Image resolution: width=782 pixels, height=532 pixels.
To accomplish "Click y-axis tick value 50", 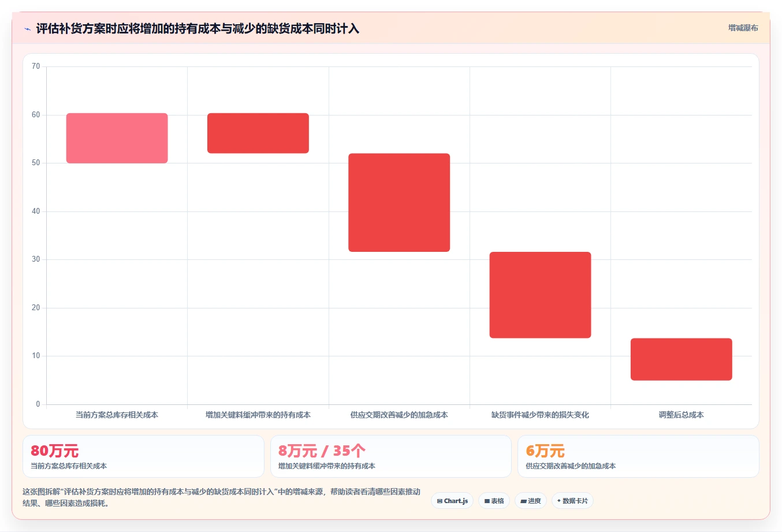I will (x=36, y=163).
